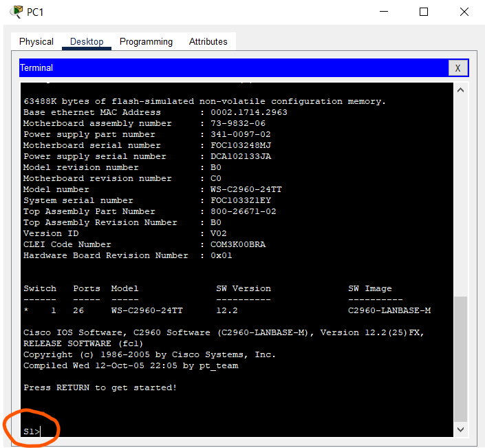This screenshot has width=485, height=448.
Task: Click the MAC address 0002.1714.2963
Action: (x=249, y=112)
